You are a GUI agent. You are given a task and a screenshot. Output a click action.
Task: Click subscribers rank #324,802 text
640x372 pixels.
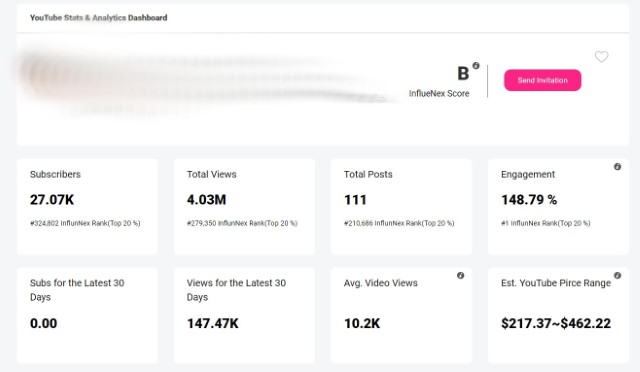(85, 223)
